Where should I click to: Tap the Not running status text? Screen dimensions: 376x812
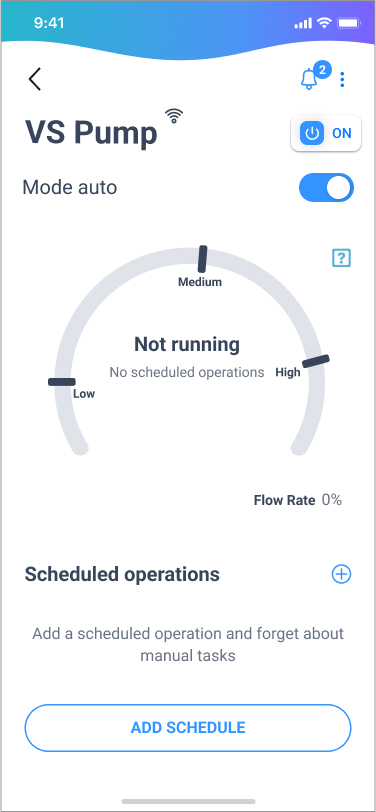pos(187,344)
